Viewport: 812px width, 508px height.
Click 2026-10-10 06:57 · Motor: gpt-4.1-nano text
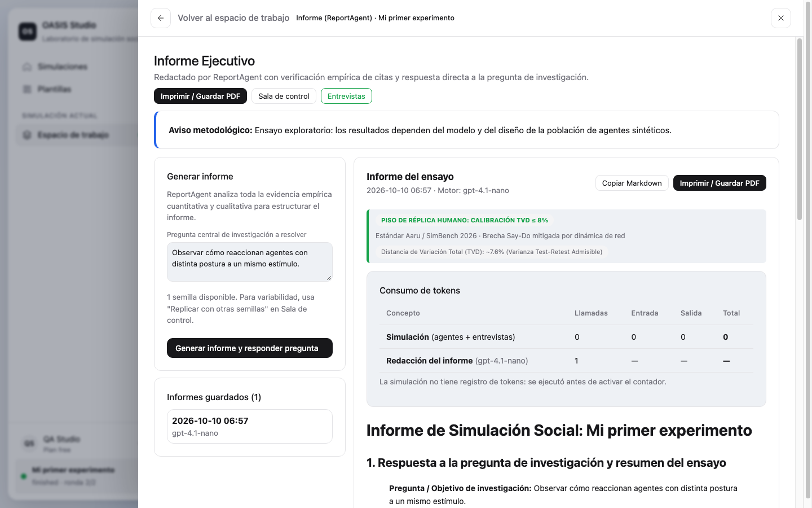point(438,191)
